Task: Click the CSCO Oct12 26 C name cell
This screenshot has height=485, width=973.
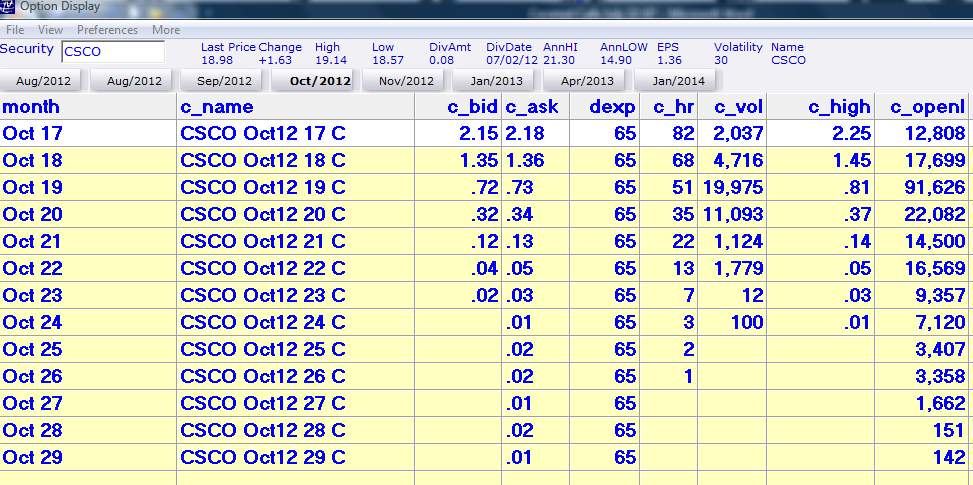Action: [x=295, y=376]
